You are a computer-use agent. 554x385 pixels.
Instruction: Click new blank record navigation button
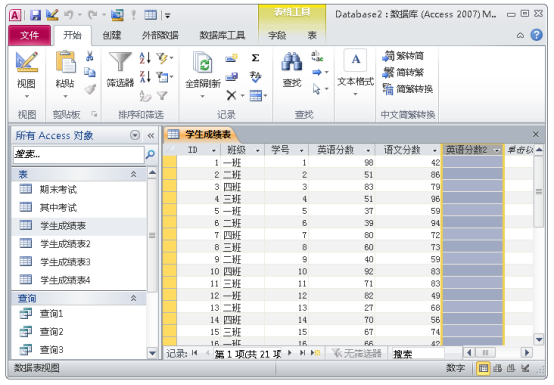point(315,353)
